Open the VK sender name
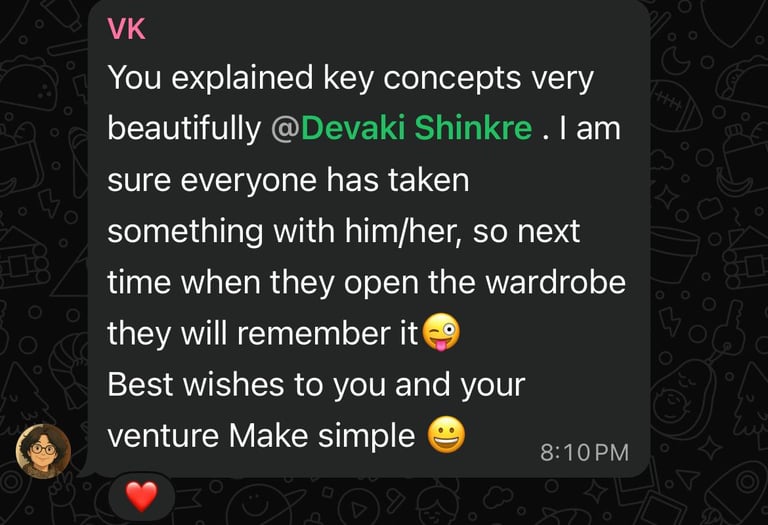Image resolution: width=768 pixels, height=525 pixels. click(x=126, y=29)
